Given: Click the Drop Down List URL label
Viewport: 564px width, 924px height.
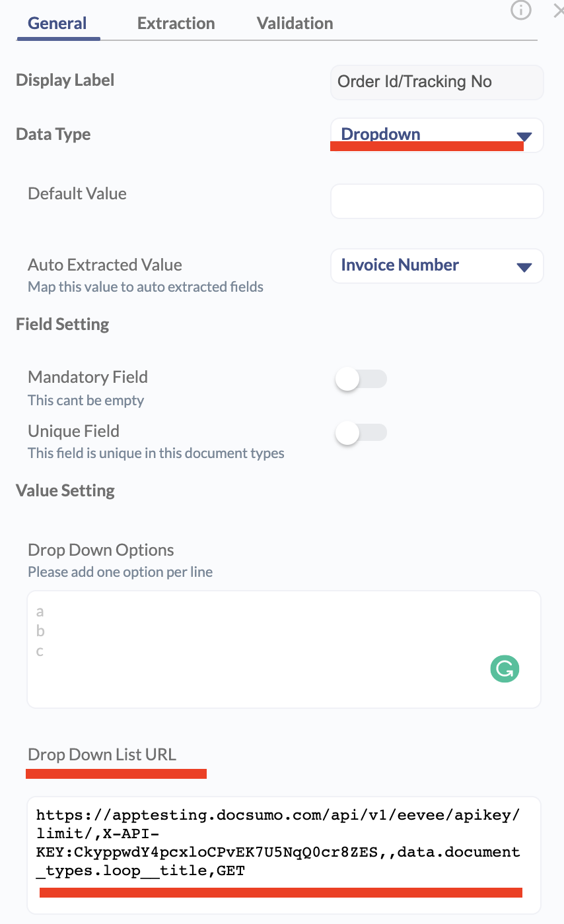Looking at the screenshot, I should 102,754.
